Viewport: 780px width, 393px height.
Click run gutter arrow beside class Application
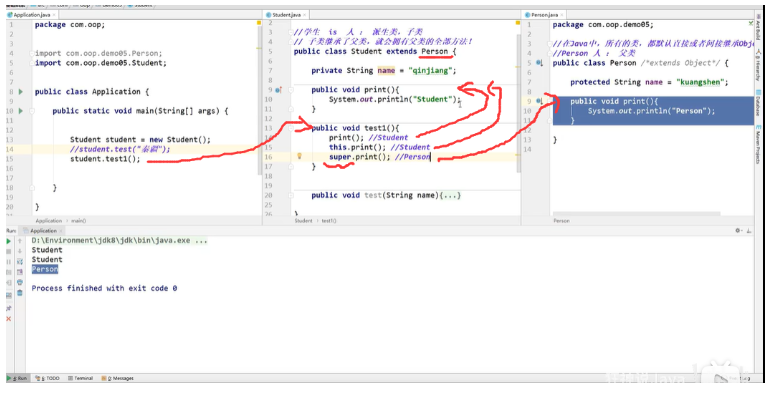[21, 92]
